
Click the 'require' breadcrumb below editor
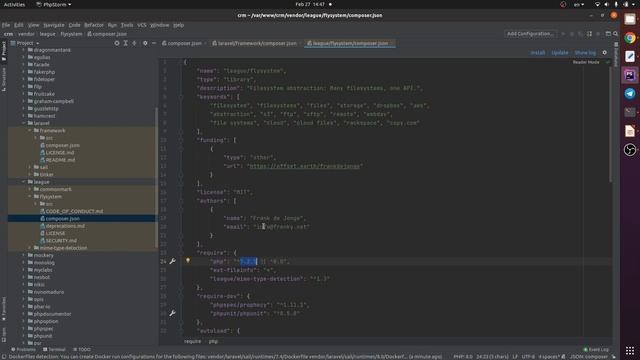point(192,342)
